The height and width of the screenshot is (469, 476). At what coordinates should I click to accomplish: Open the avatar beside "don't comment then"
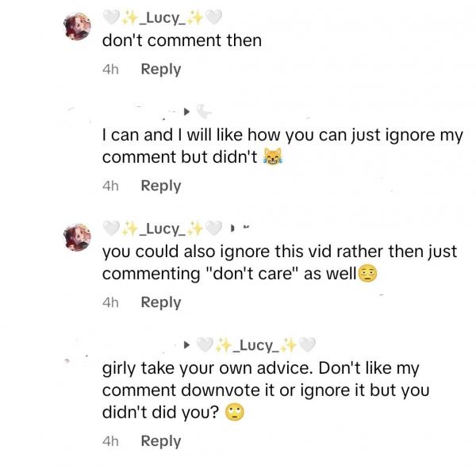79,28
